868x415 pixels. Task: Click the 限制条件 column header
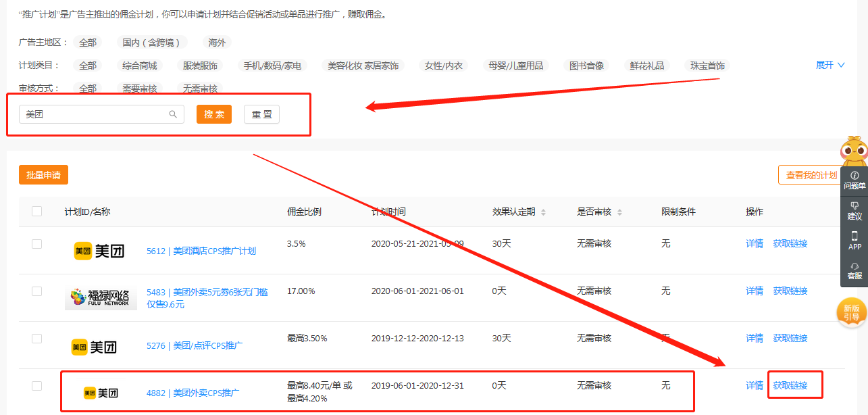[678, 212]
